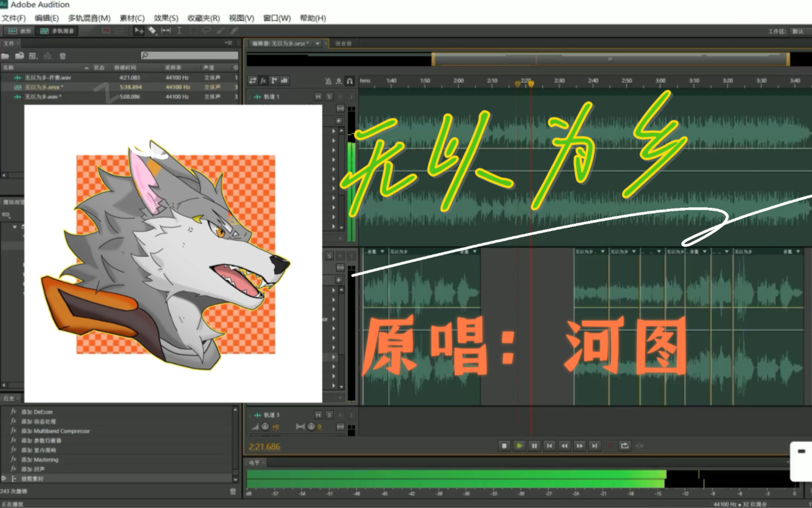Open 视图(V) menu
812x508 pixels.
241,18
